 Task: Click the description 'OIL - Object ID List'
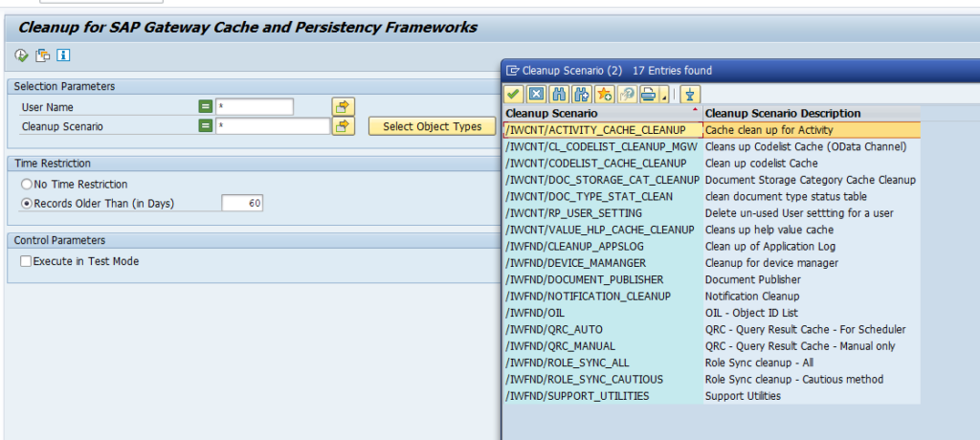[x=751, y=313]
